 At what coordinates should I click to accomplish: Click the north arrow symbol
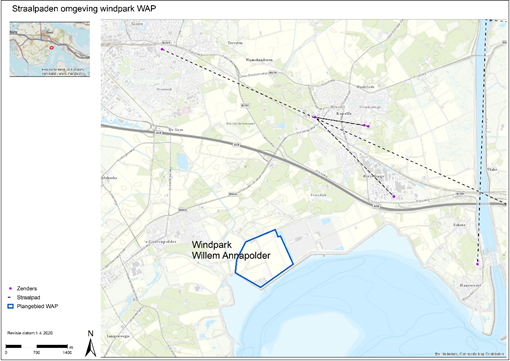click(x=90, y=344)
